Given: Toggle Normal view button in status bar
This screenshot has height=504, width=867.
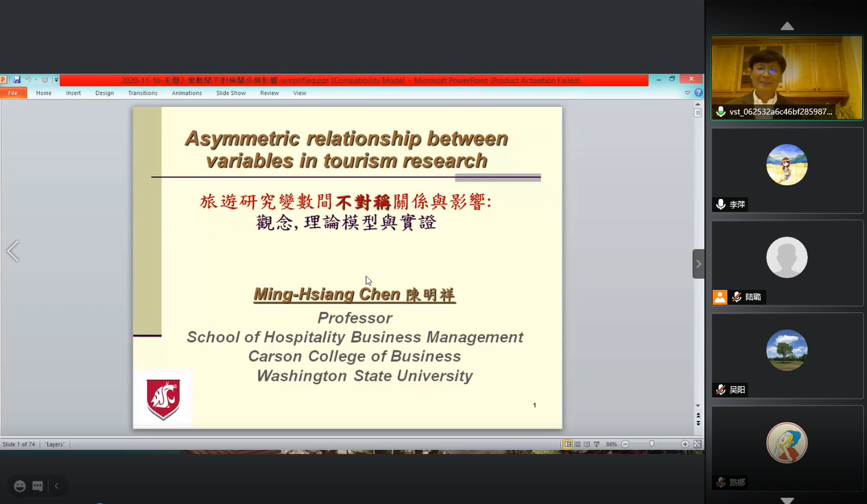Looking at the screenshot, I should pos(568,444).
